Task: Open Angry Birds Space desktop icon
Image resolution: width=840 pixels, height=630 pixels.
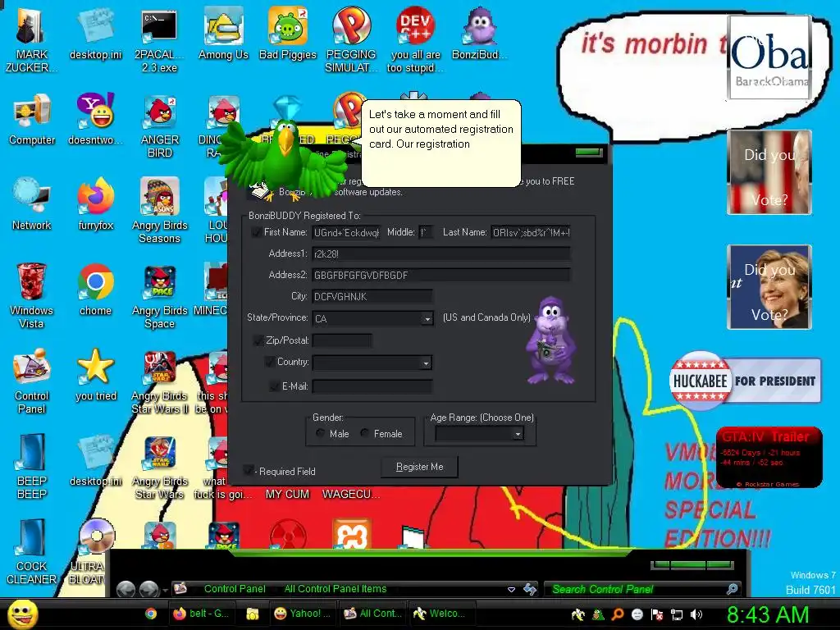Action: tap(160, 295)
